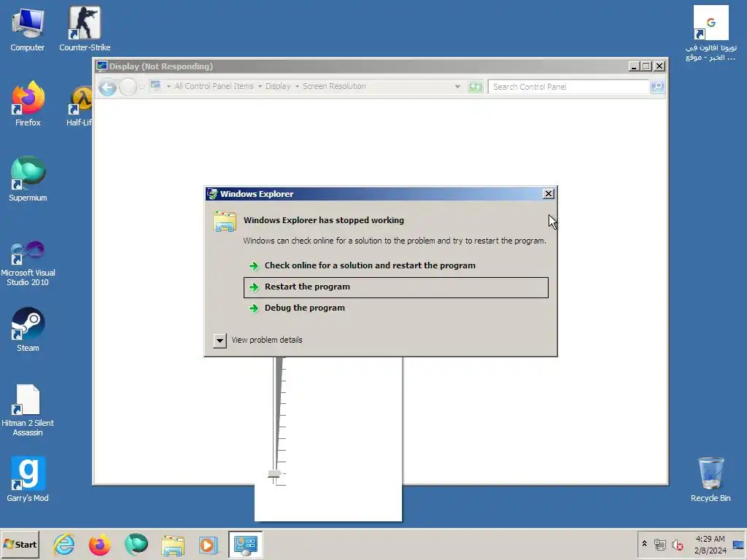This screenshot has height=560, width=747.
Task: Open the network tray icon
Action: [659, 545]
